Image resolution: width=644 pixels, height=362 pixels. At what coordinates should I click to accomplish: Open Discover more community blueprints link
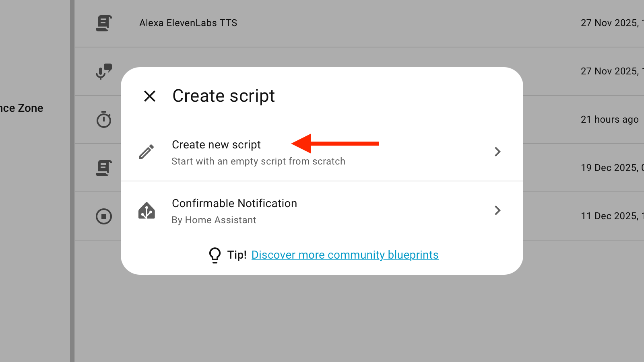pos(345,255)
